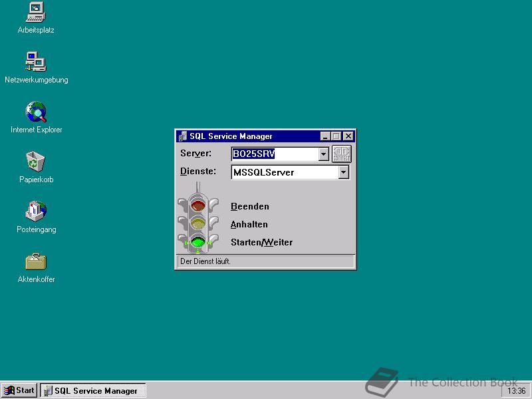Click the clock showing 13:36
This screenshot has width=532, height=399.
click(516, 391)
